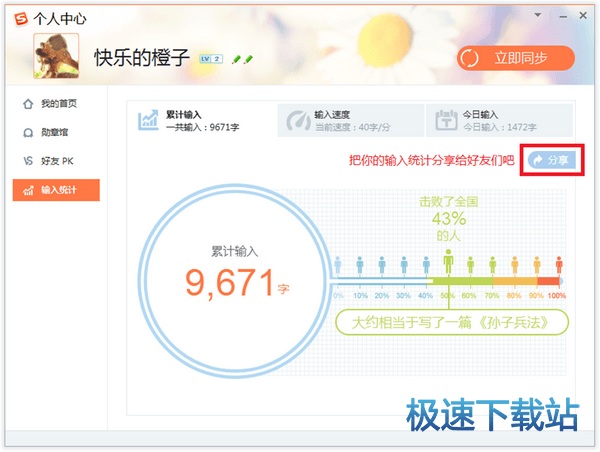600x452 pixels.
Task: Click the username 快乐的橙子
Action: pyautogui.click(x=142, y=58)
